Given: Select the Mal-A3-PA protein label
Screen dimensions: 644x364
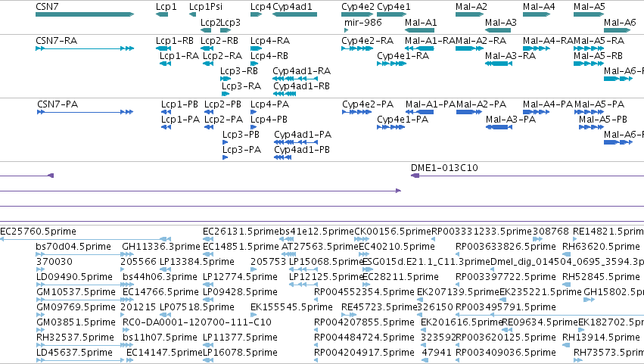Looking at the screenshot, I should coord(511,120).
